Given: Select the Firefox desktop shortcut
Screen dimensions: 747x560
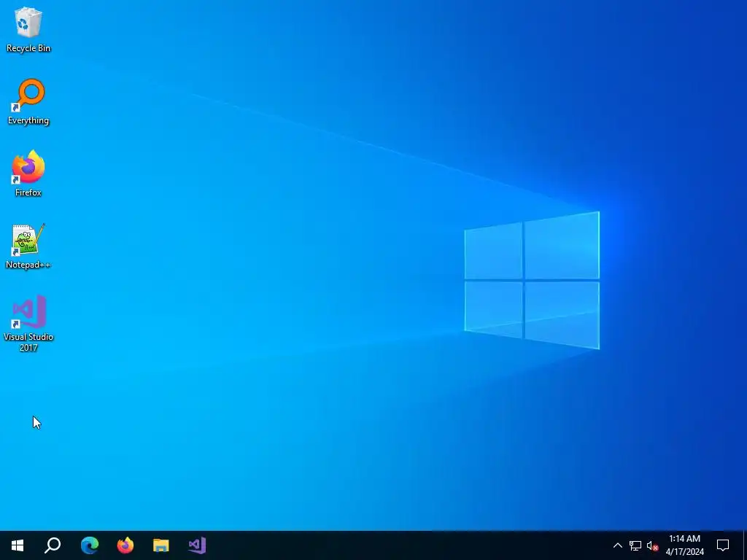Looking at the screenshot, I should coord(28,174).
